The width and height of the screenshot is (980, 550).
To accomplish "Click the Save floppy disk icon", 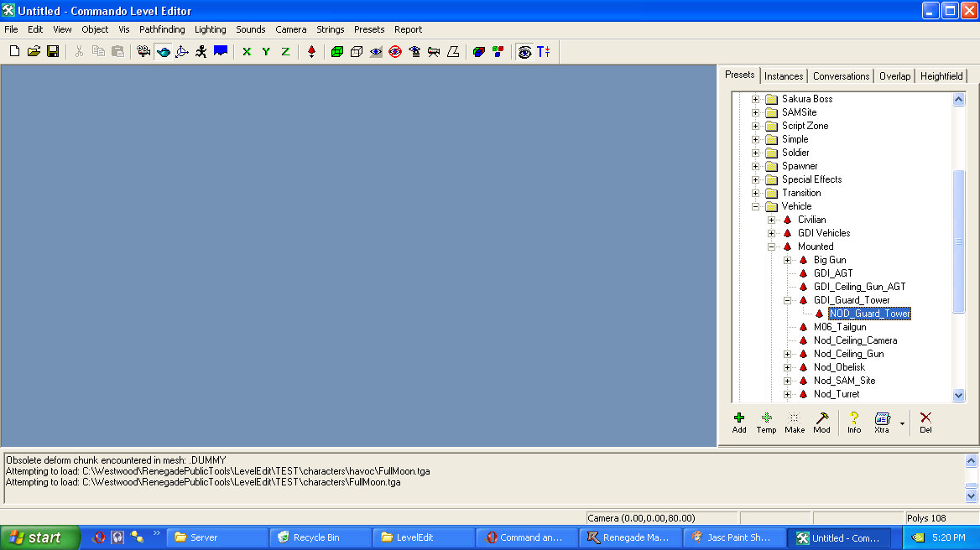I will pyautogui.click(x=53, y=51).
